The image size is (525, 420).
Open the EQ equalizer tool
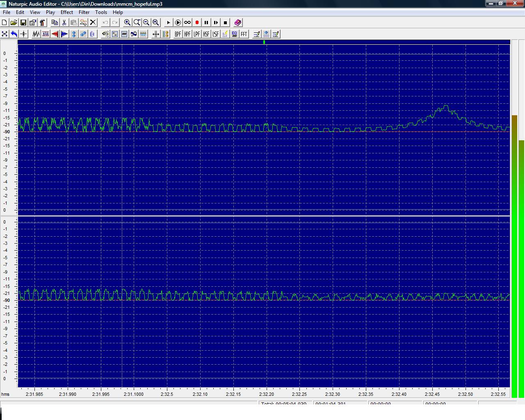(x=235, y=34)
